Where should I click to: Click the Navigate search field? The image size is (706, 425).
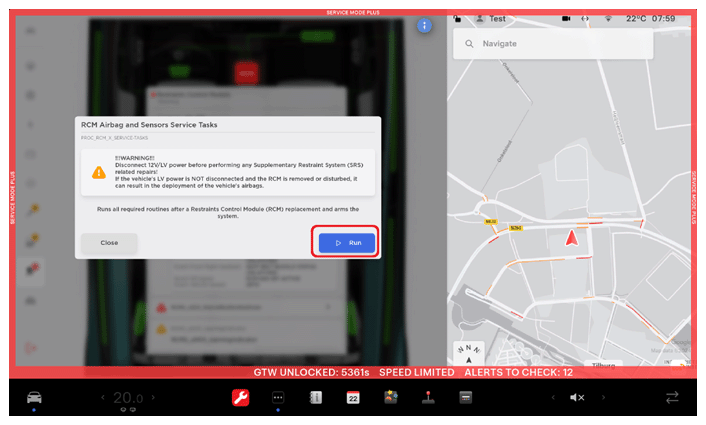click(552, 44)
